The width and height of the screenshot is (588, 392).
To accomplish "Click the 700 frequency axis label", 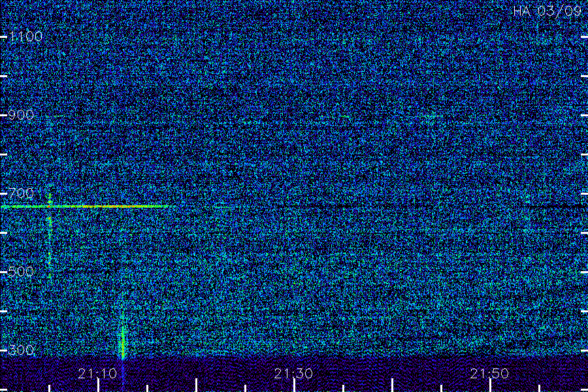I will [21, 193].
